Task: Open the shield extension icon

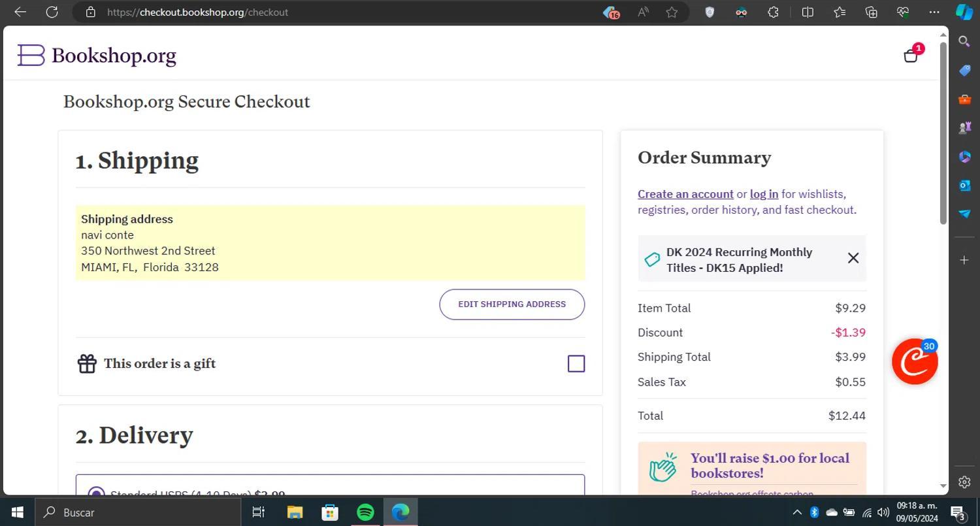Action: [710, 12]
